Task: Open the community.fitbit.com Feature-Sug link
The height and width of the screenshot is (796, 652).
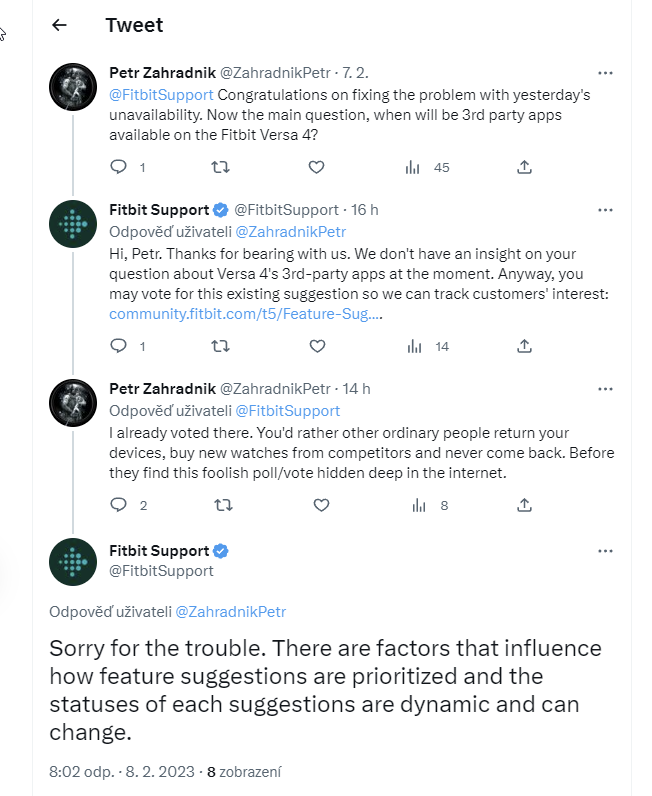Action: point(246,314)
